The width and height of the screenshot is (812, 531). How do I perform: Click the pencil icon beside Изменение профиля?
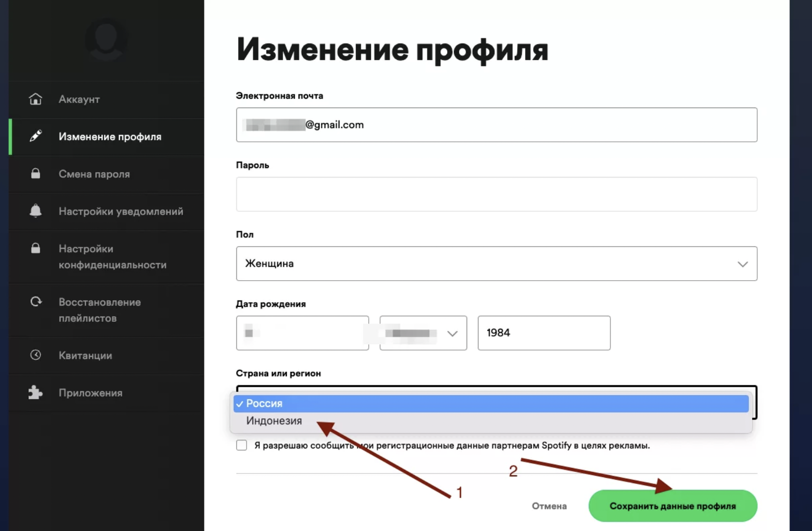[35, 136]
